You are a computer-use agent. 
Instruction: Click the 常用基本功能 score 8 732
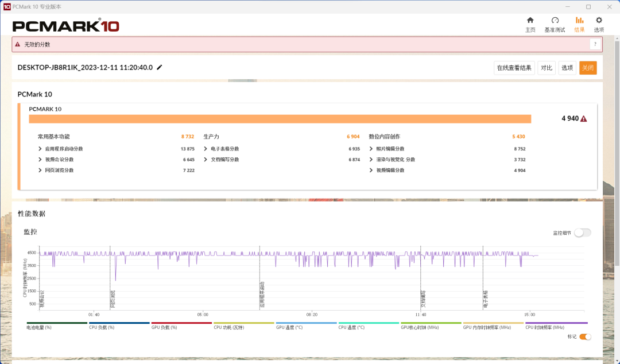188,137
